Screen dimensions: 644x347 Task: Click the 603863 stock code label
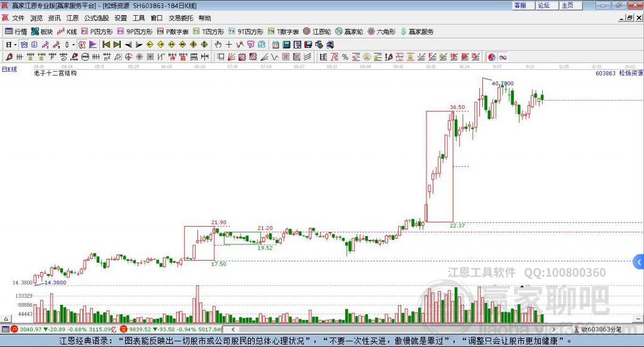(x=606, y=73)
